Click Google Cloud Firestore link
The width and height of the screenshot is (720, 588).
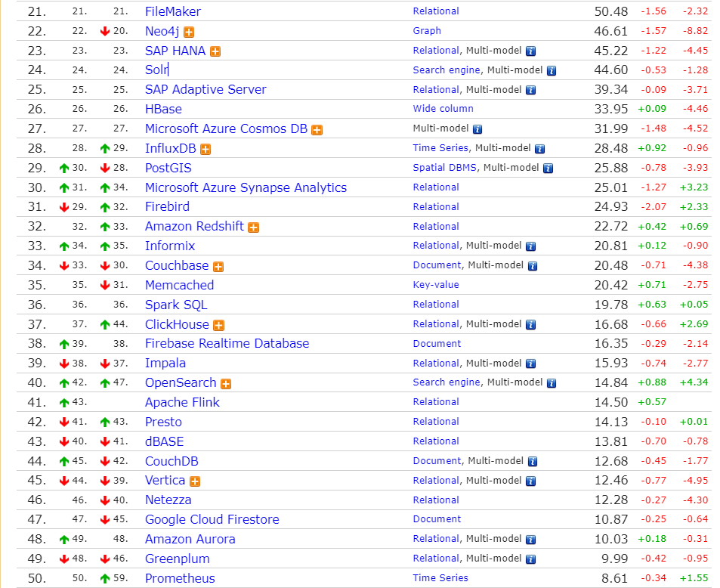pos(212,519)
